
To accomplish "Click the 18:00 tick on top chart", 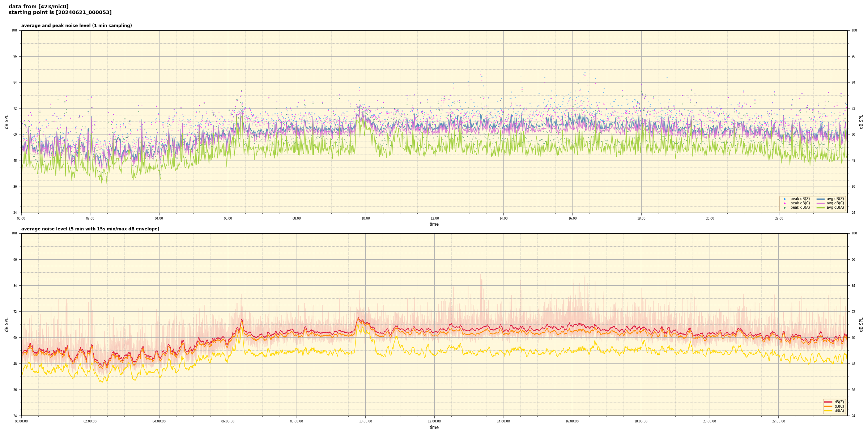I will coord(641,218).
